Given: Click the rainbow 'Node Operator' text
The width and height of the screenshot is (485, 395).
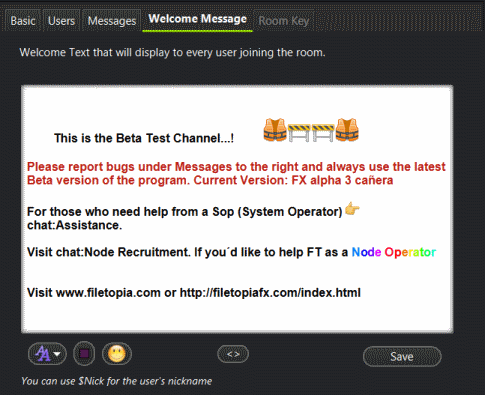Looking at the screenshot, I should (x=394, y=252).
